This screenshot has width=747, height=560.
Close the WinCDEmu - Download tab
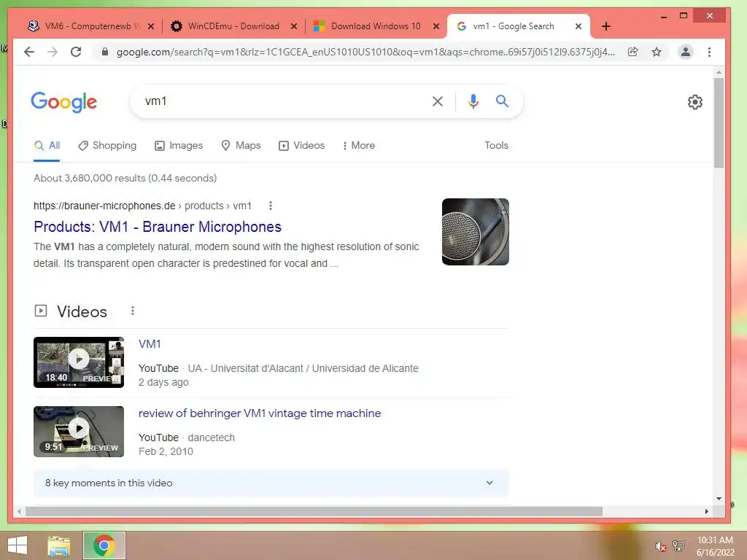294,26
